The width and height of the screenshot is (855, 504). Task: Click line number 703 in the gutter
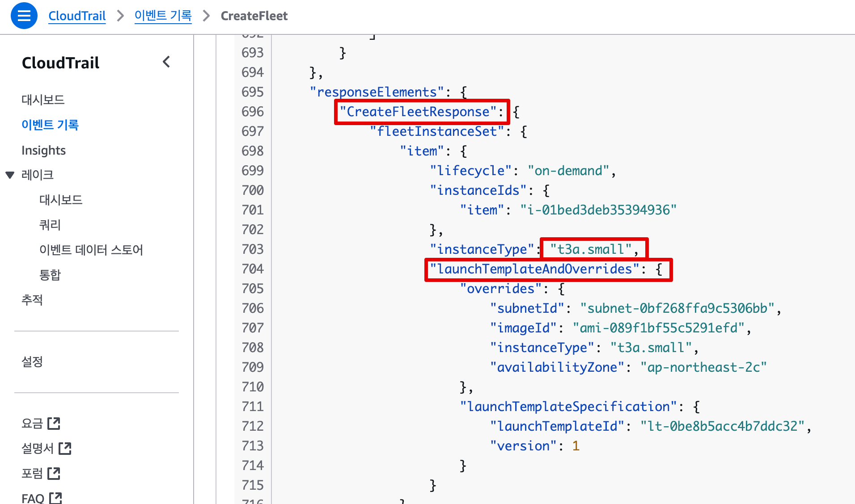pos(253,249)
